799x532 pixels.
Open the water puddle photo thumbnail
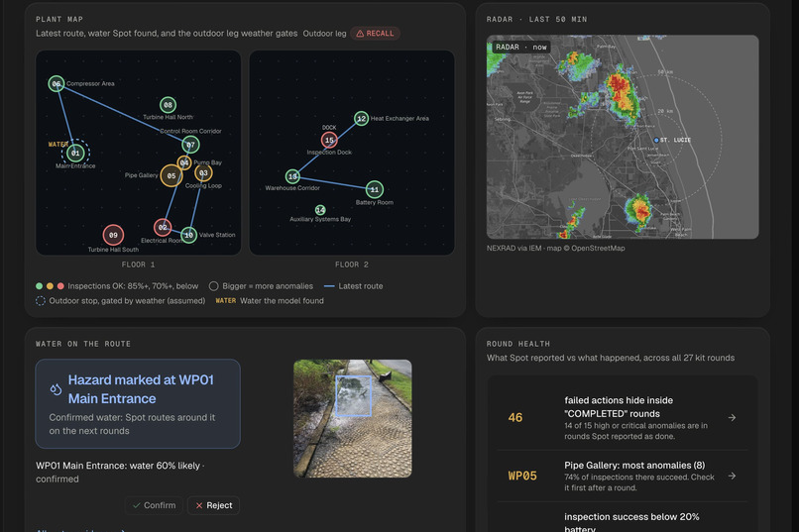(353, 418)
